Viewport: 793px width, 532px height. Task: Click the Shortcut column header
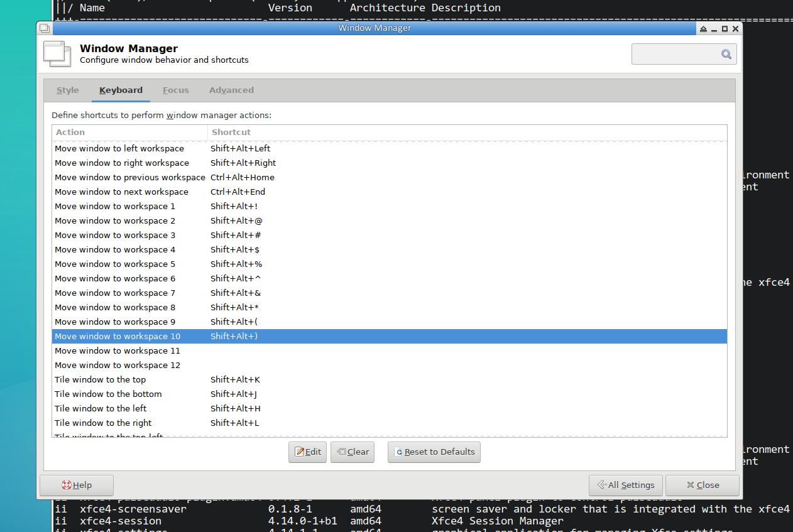466,133
